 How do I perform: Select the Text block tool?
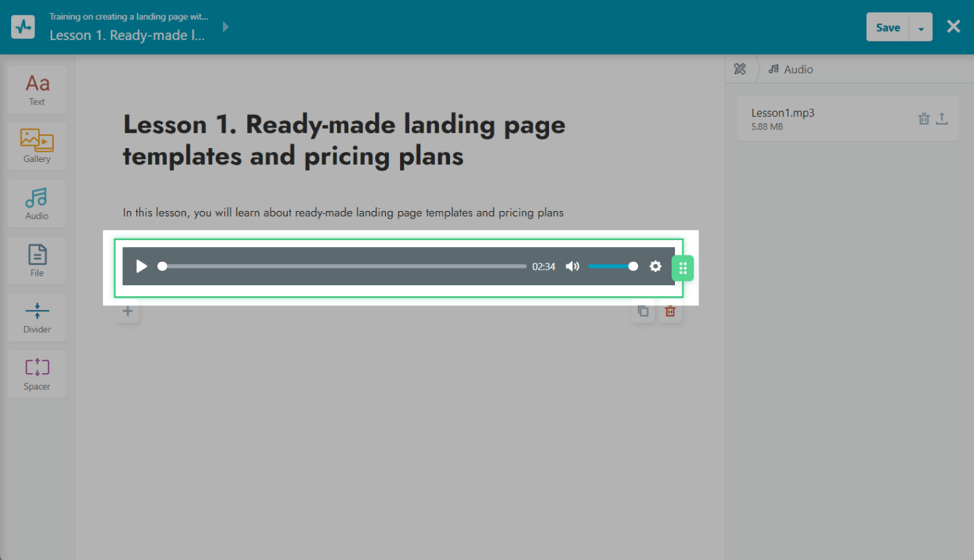point(37,90)
